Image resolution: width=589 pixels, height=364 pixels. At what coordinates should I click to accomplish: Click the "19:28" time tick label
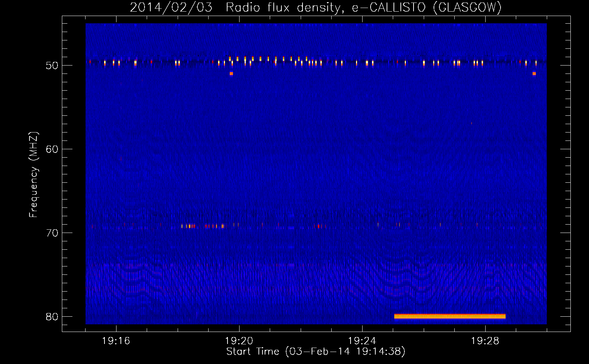tap(485, 341)
